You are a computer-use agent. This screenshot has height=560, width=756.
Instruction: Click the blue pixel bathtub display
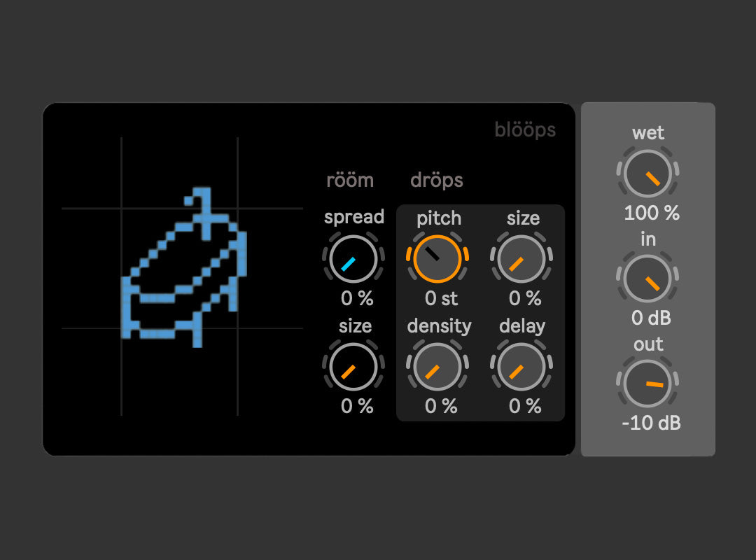183,267
